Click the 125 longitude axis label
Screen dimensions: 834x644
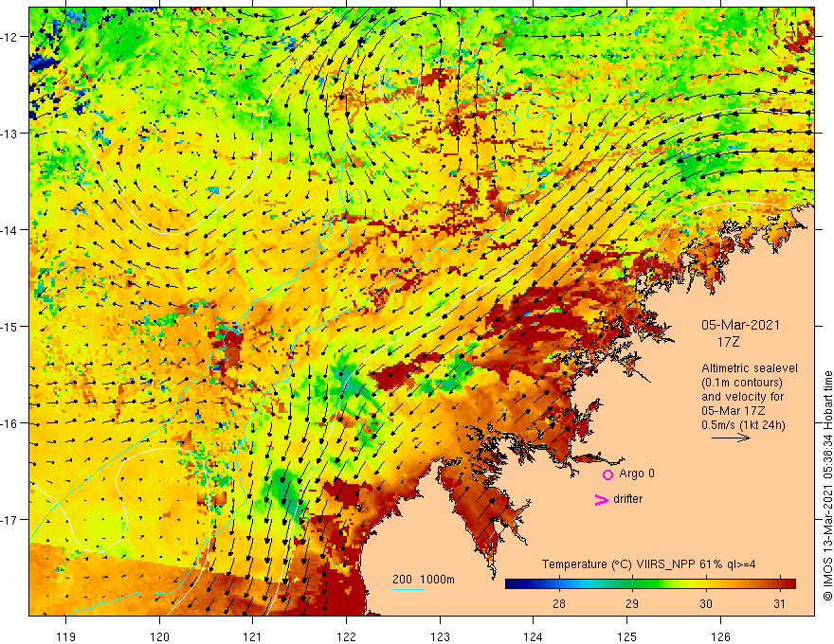click(x=627, y=636)
